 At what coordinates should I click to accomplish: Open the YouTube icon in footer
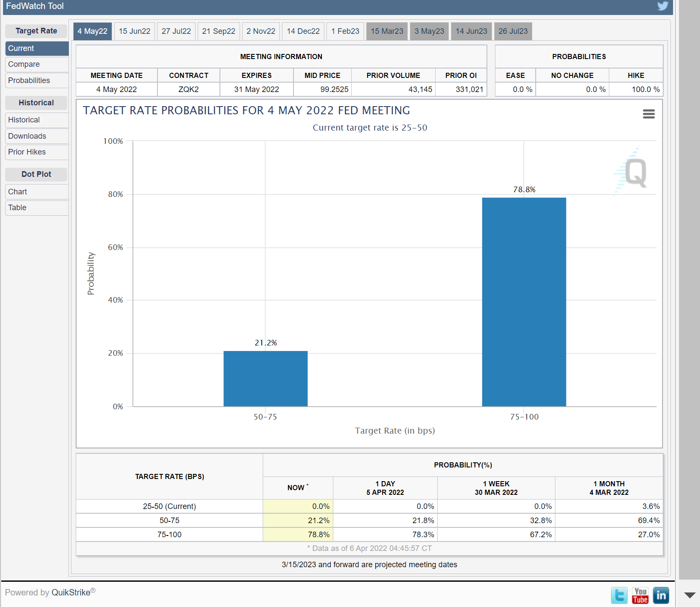point(640,595)
